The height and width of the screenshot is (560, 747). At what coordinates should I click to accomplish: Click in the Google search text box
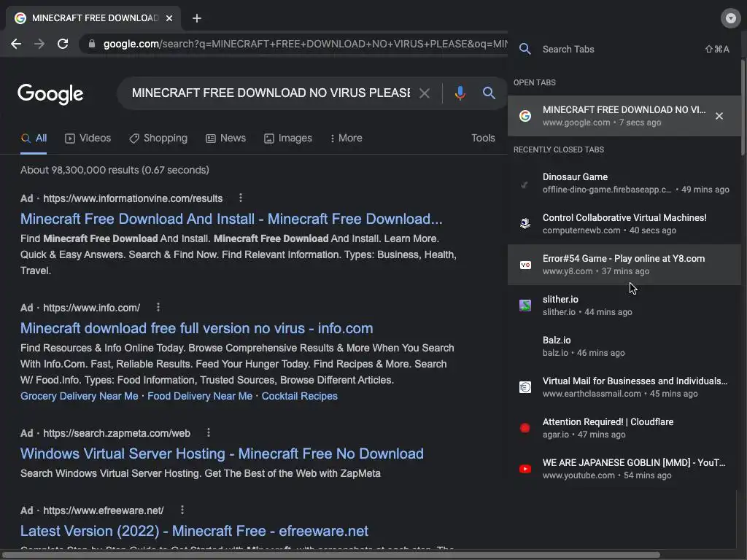(271, 93)
